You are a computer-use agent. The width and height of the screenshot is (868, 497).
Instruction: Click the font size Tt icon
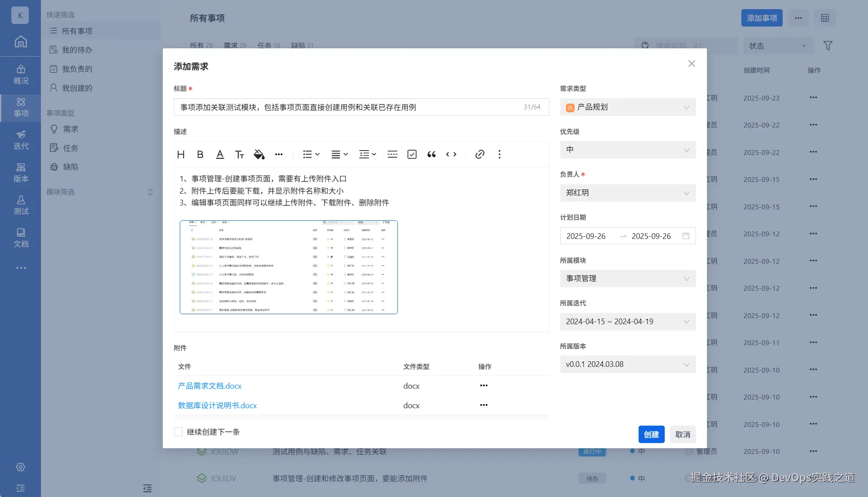click(x=239, y=154)
